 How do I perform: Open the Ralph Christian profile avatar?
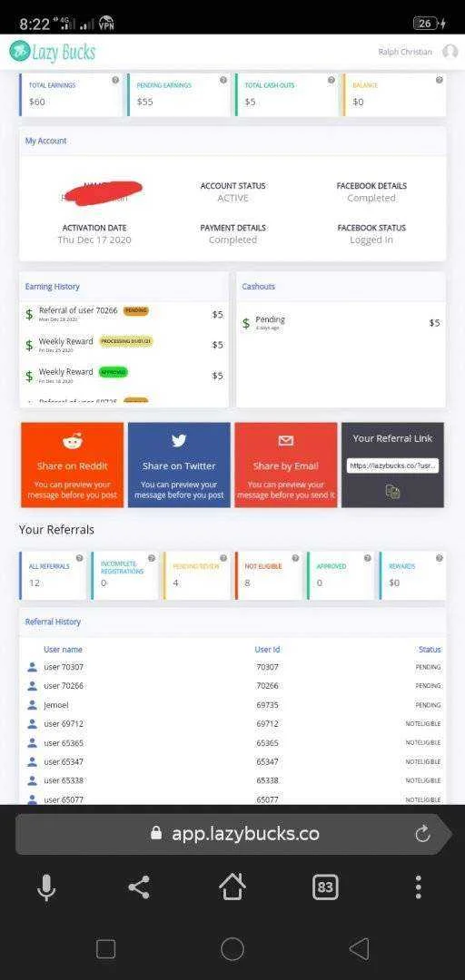point(450,51)
